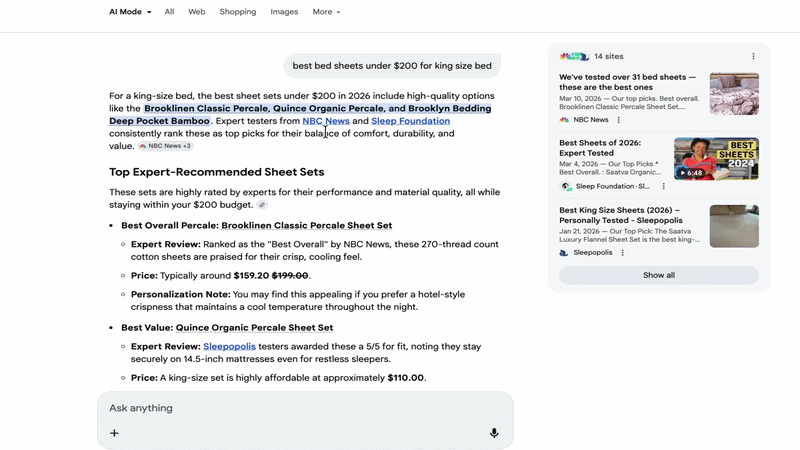The width and height of the screenshot is (800, 450).
Task: Click the 'Top Expert-Recommended Sheet Sets' heading
Action: pos(216,172)
